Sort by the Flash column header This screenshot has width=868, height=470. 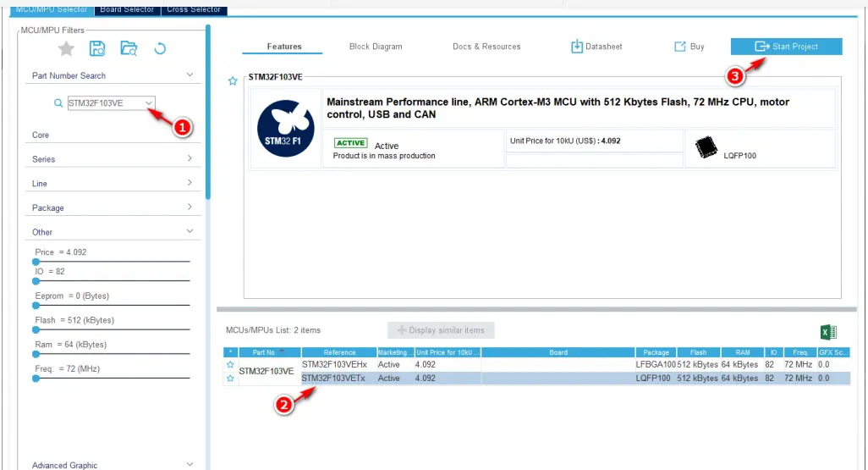tap(699, 352)
